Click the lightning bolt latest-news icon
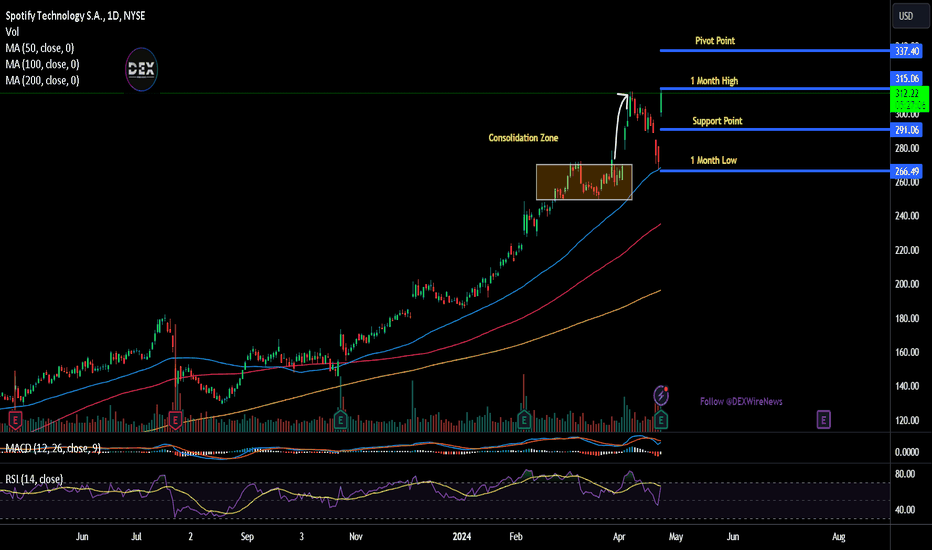 point(661,395)
